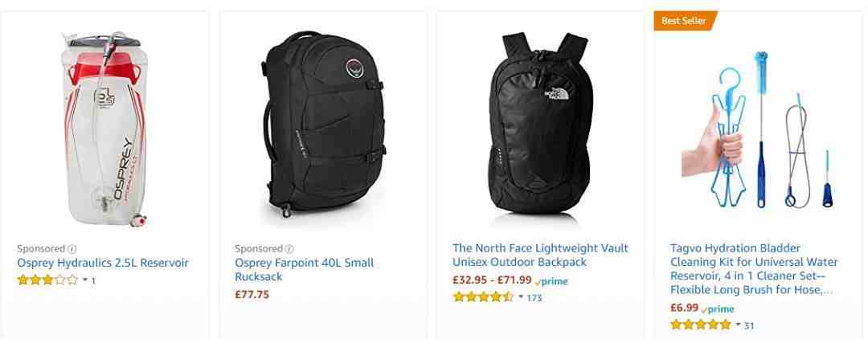The width and height of the screenshot is (868, 339).
Task: Click the prime logo next to £6.99
Action: point(718,309)
